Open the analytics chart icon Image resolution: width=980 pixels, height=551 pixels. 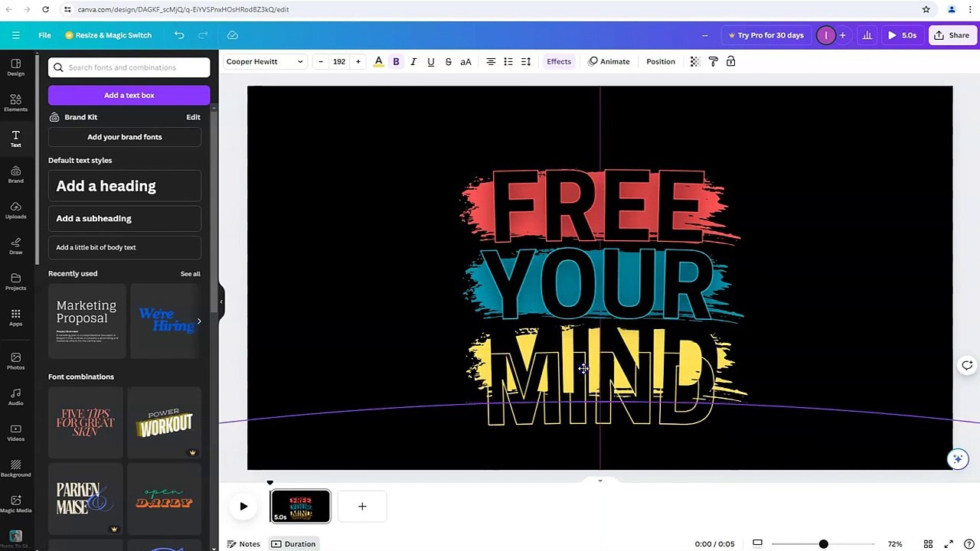[x=867, y=35]
